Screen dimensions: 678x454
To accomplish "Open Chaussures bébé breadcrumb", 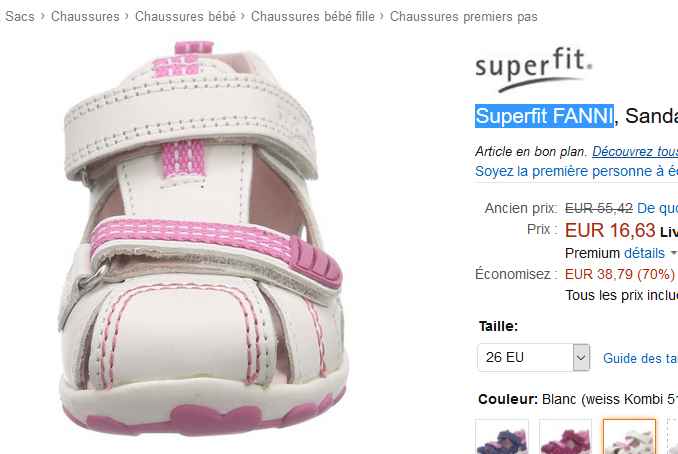I will point(185,17).
